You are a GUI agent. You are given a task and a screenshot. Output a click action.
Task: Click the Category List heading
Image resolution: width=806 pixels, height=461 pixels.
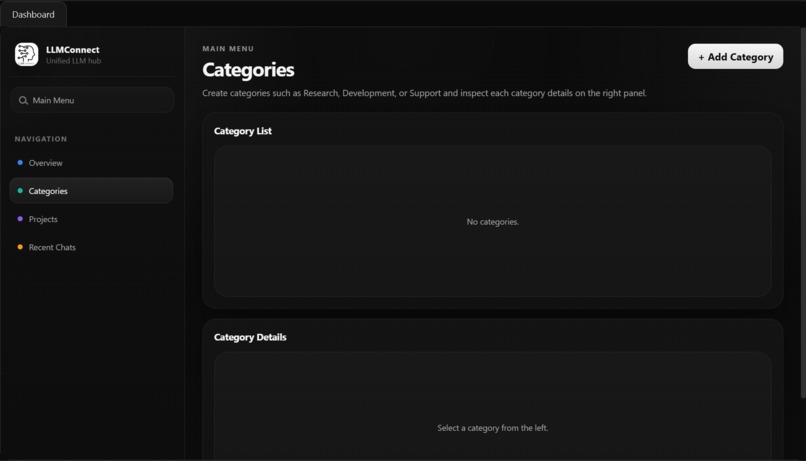coord(243,131)
